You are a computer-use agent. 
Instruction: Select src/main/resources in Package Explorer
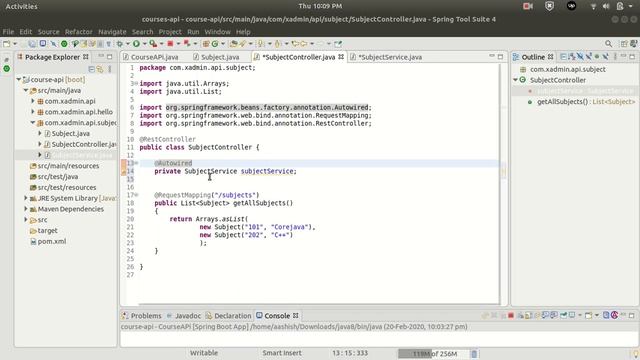click(68, 166)
